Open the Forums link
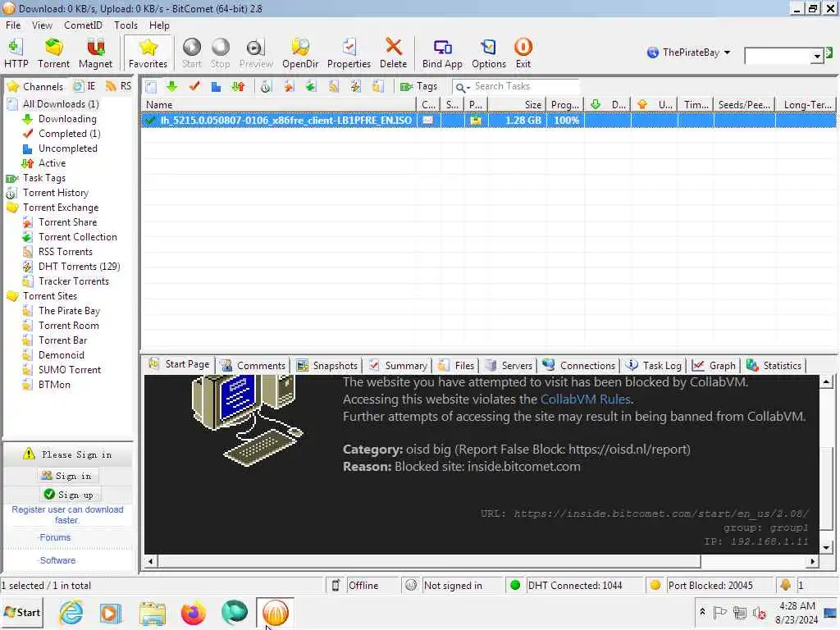 55,537
